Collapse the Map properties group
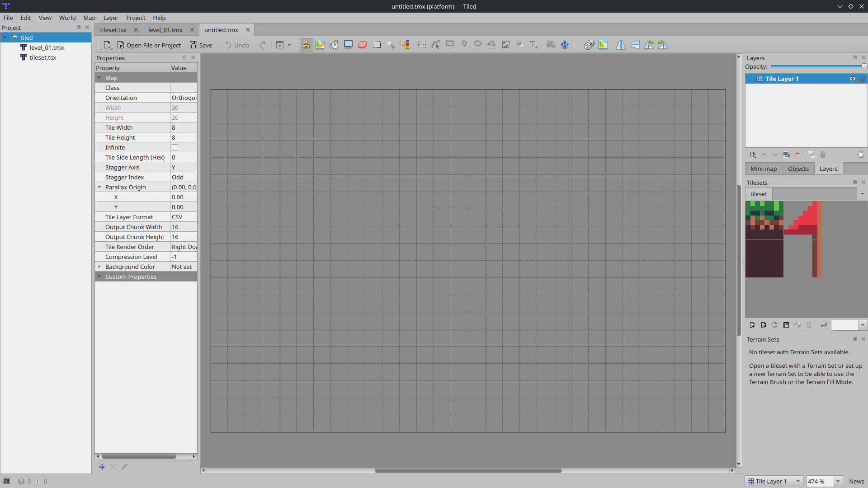 (99, 78)
